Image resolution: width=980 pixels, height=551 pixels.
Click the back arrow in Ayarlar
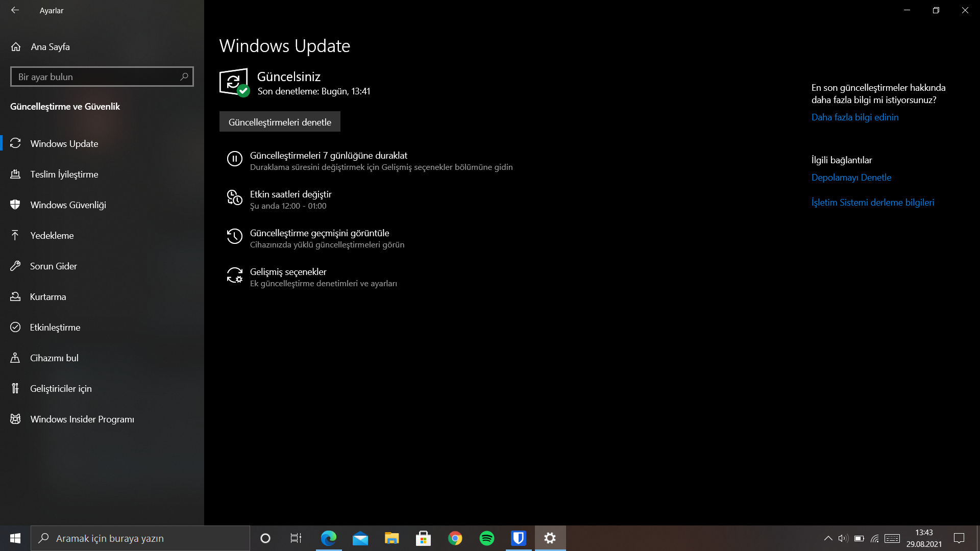coord(15,10)
